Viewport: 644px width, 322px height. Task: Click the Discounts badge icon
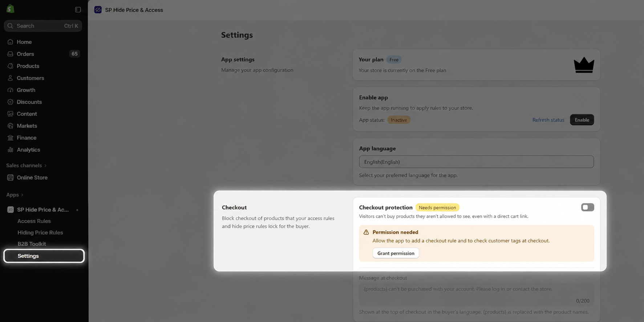(x=10, y=102)
